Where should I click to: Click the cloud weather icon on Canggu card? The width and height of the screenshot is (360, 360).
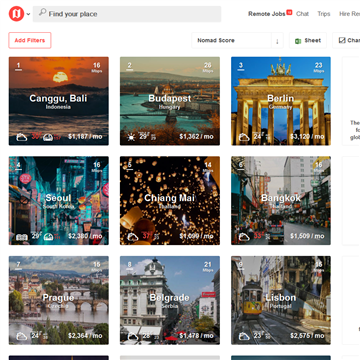[x=22, y=137]
